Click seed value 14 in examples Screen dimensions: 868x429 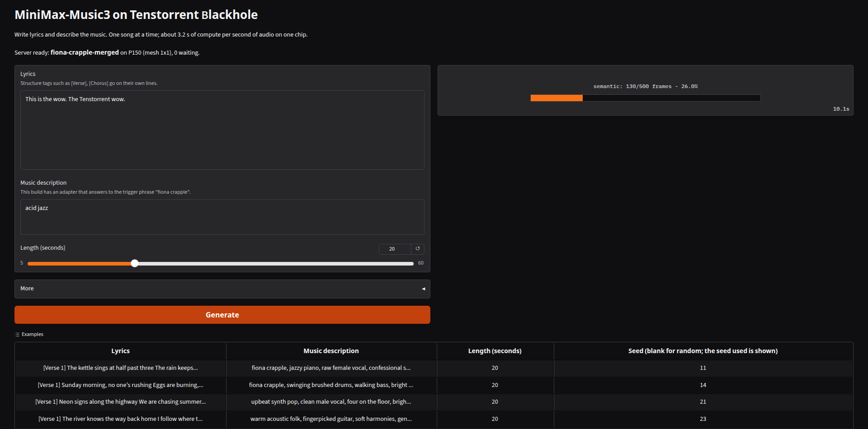(703, 385)
